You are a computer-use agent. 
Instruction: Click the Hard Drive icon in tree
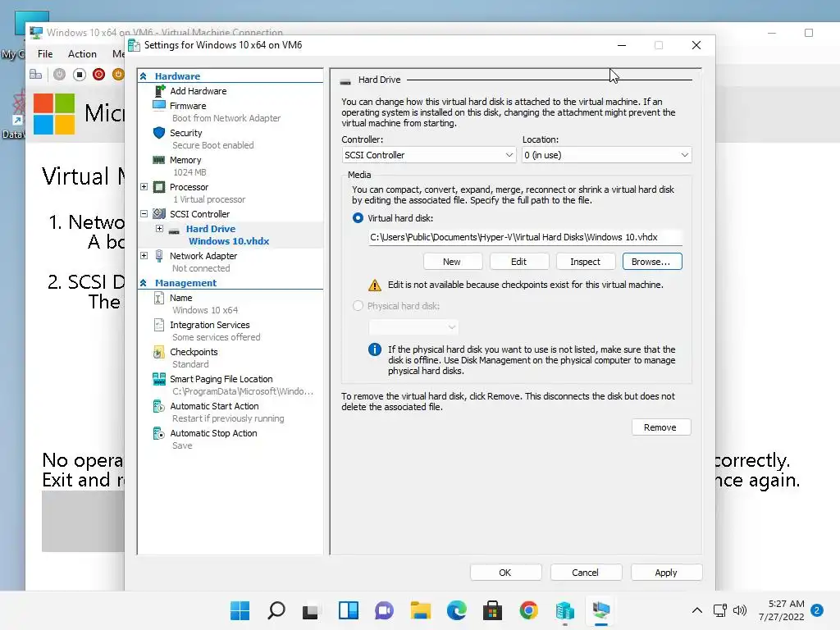(174, 231)
